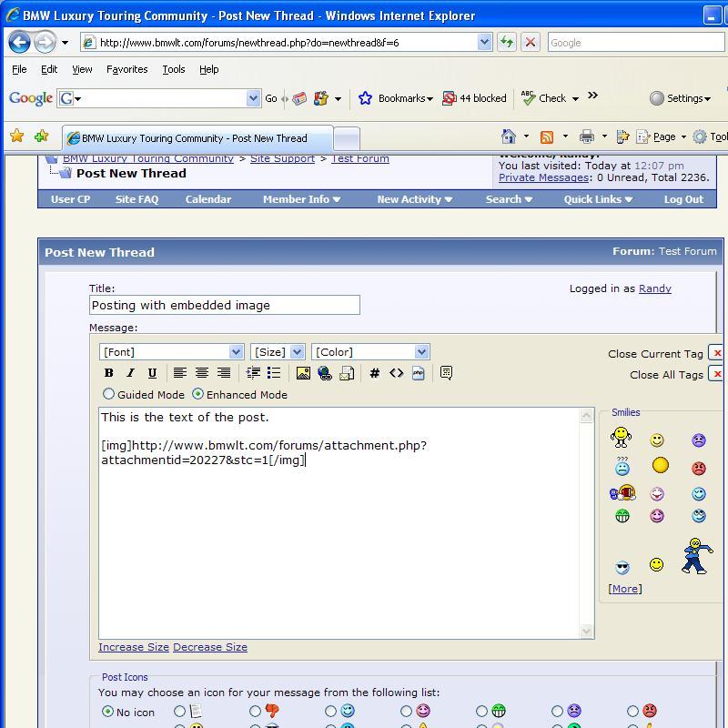
Task: Wrap text in PHP tags icon
Action: (x=419, y=373)
